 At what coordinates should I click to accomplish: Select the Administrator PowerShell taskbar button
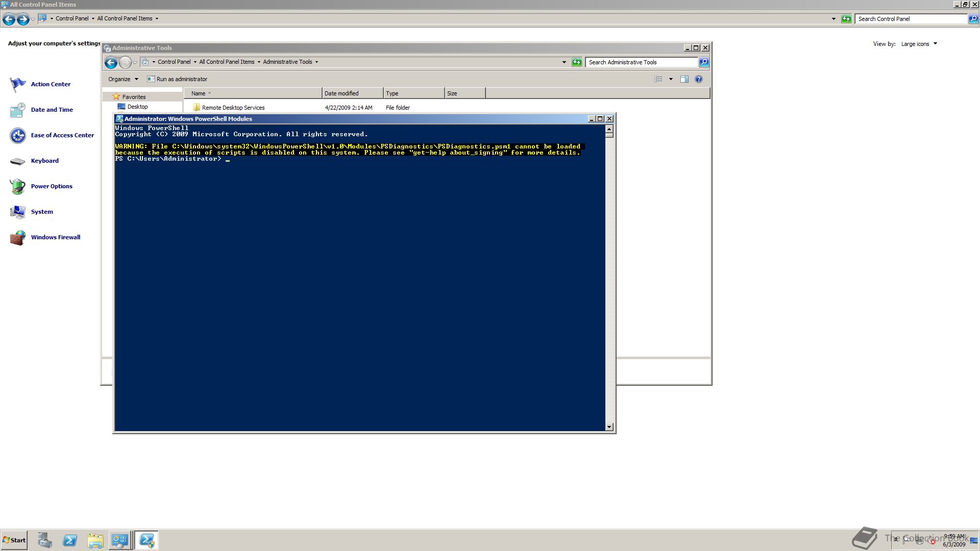[x=147, y=540]
